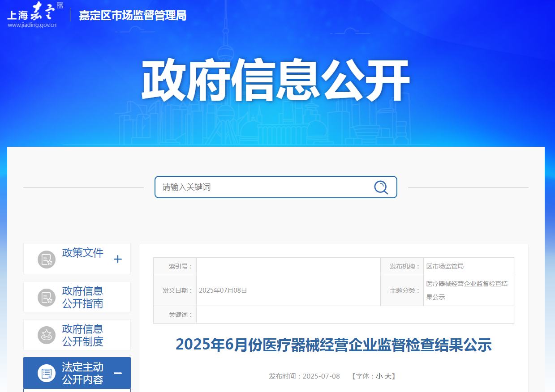Click the 政府信息公开 banner title
555x392 pixels.
(276, 81)
